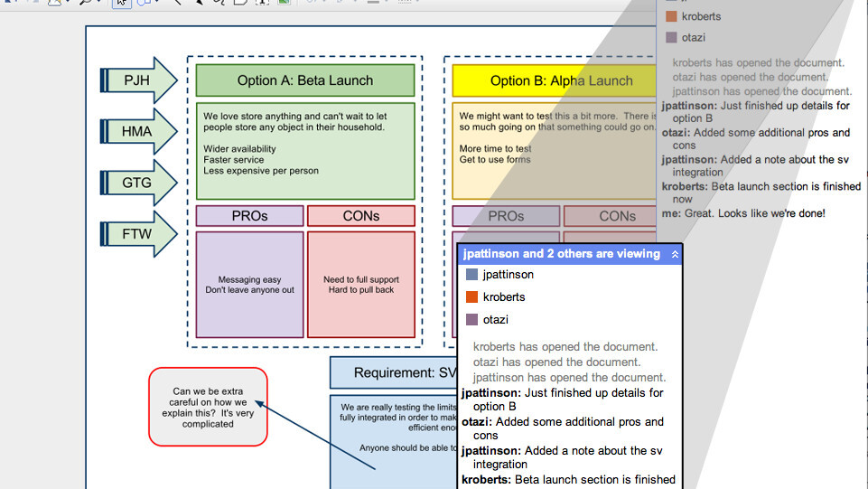The height and width of the screenshot is (489, 868).
Task: Open the shape tool dropdown arrow
Action: 156,3
